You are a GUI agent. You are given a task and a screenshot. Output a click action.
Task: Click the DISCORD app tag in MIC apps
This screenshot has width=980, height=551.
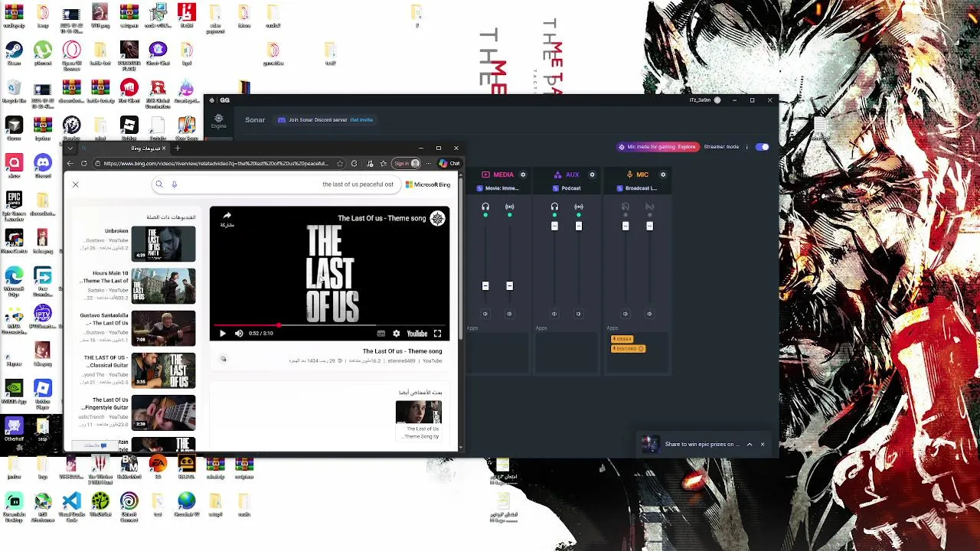click(628, 349)
